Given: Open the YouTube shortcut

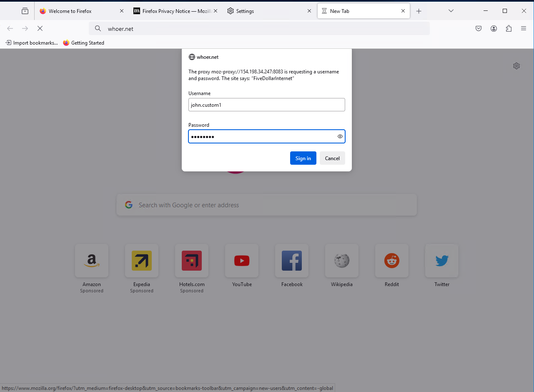Looking at the screenshot, I should pos(241,261).
